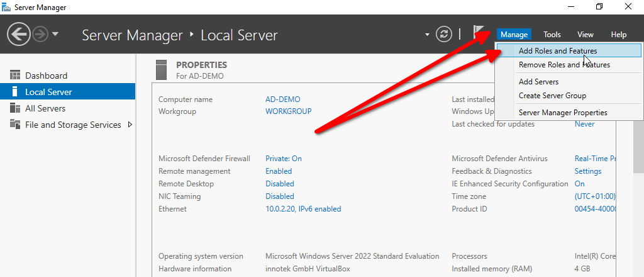Select Add Roles and Features
This screenshot has height=277, width=644.
click(x=557, y=51)
